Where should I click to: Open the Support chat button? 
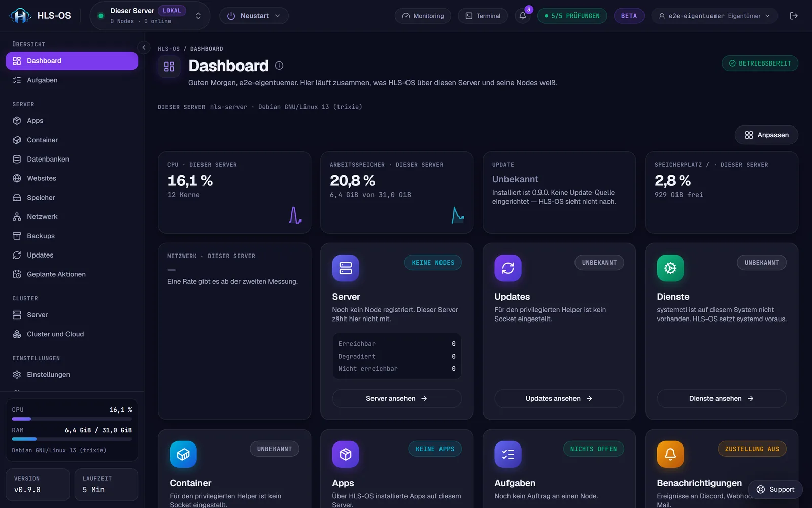tap(775, 489)
